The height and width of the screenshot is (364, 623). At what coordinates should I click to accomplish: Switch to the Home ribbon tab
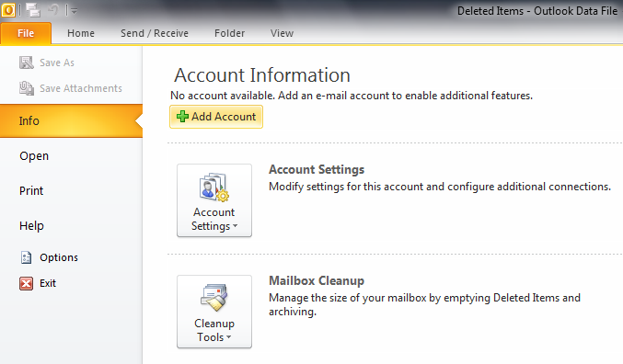pos(81,33)
